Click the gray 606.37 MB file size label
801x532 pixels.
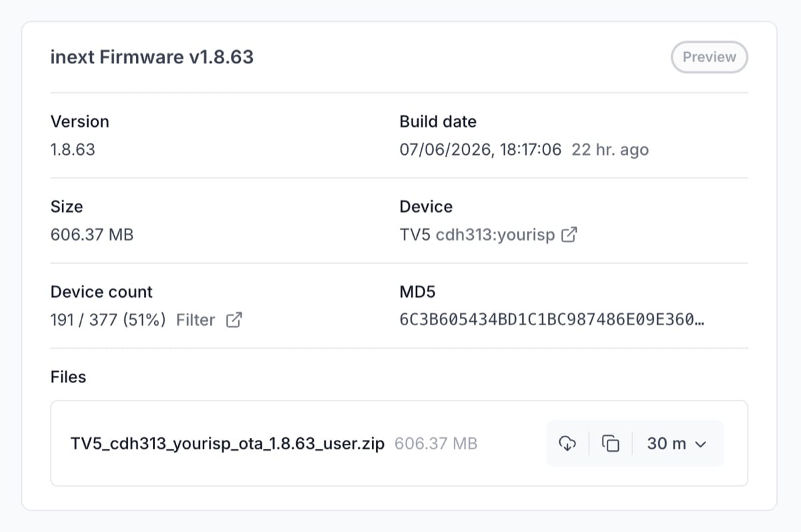coord(436,444)
